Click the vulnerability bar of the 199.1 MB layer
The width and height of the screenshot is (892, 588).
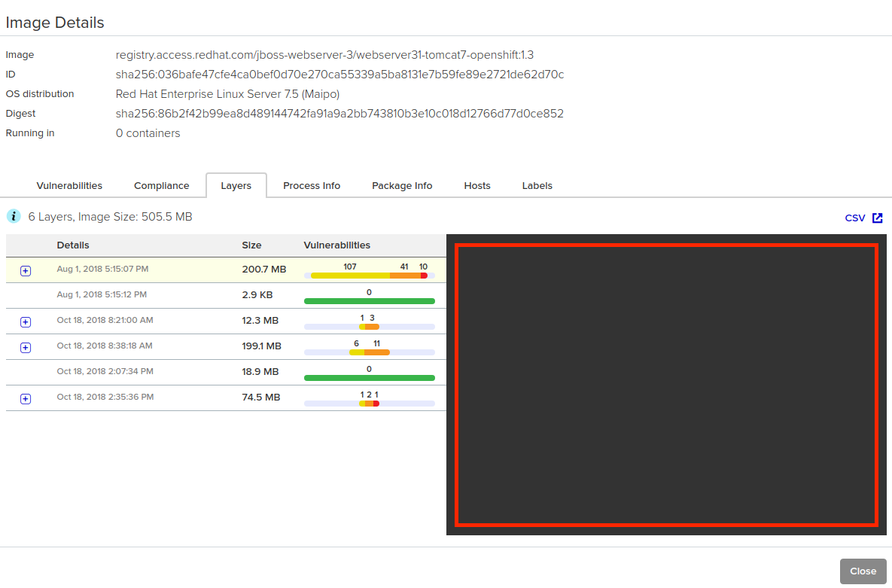(370, 352)
